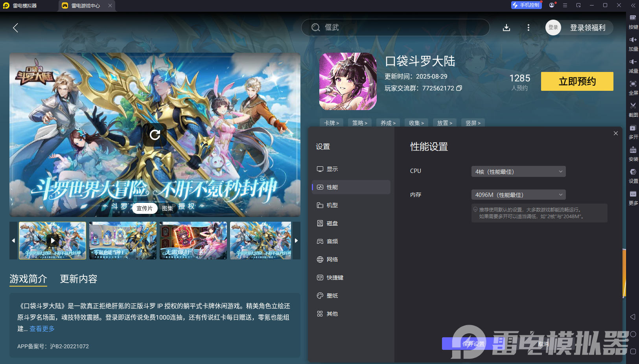Viewport: 639px width, 364px height.
Task: Open the 其他 settings category
Action: click(x=351, y=314)
